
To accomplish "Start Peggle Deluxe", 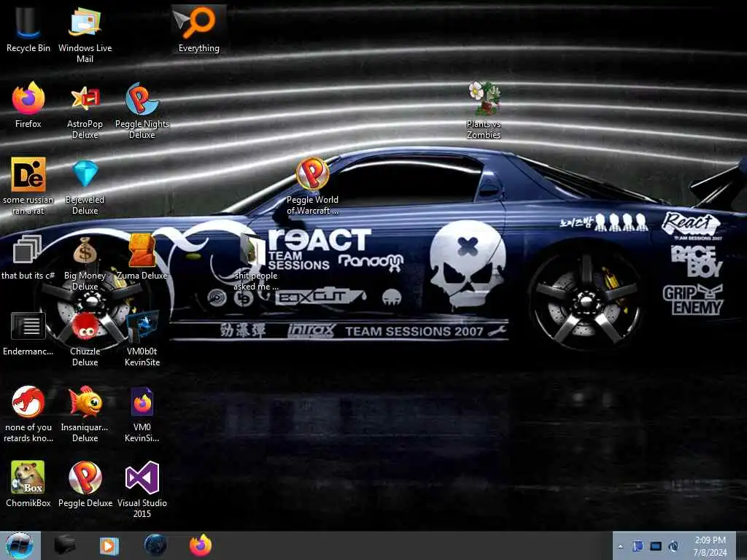I will click(x=85, y=484).
